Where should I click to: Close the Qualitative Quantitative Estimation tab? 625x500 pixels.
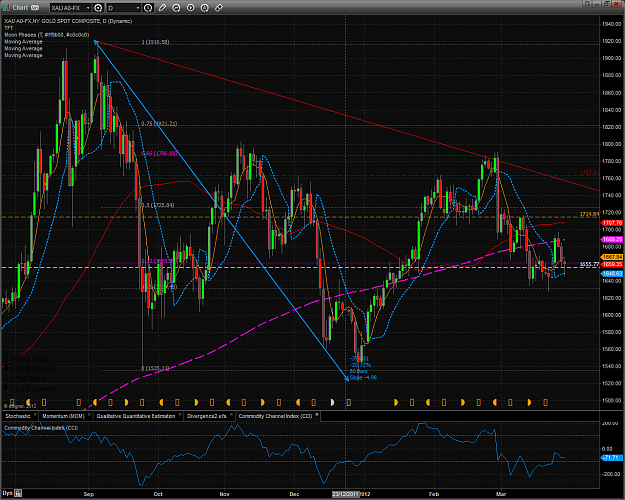click(180, 415)
